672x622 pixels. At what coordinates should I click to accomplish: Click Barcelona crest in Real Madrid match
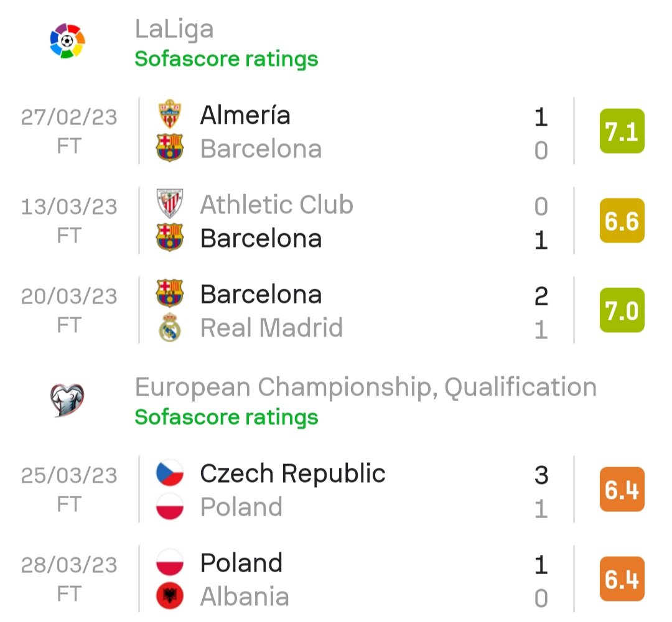[x=170, y=293]
